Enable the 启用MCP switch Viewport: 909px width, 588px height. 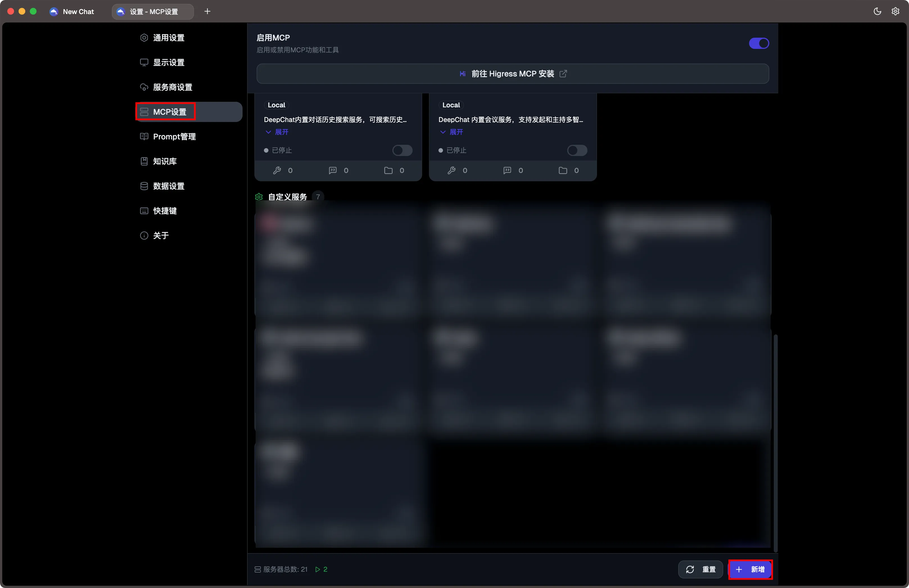[x=759, y=43]
